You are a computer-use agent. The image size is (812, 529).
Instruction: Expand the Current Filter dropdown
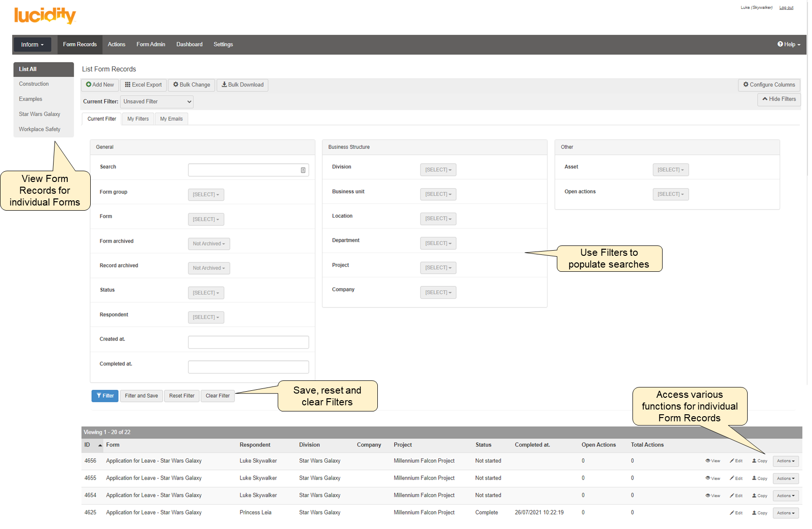(x=157, y=102)
